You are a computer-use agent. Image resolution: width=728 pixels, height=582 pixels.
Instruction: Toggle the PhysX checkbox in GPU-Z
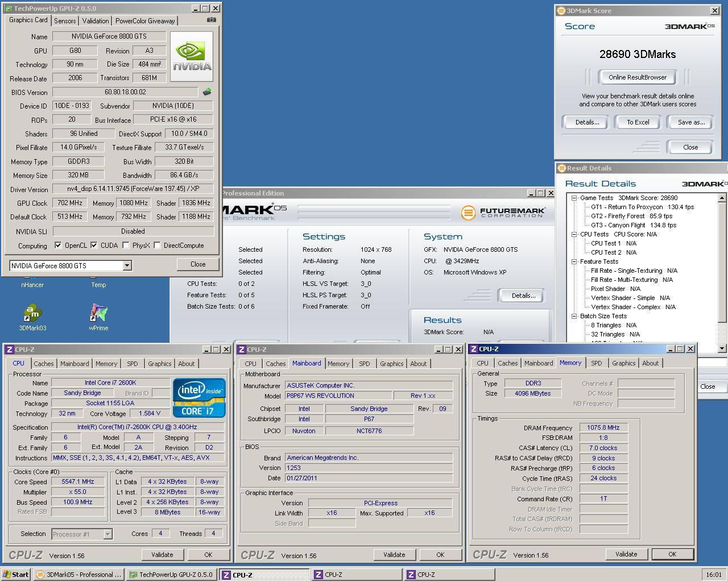pyautogui.click(x=126, y=246)
